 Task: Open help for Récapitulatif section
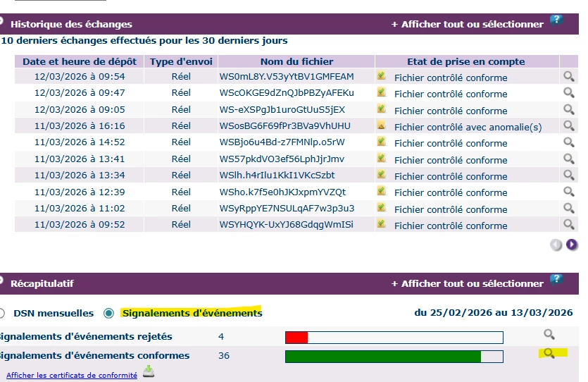pyautogui.click(x=556, y=279)
